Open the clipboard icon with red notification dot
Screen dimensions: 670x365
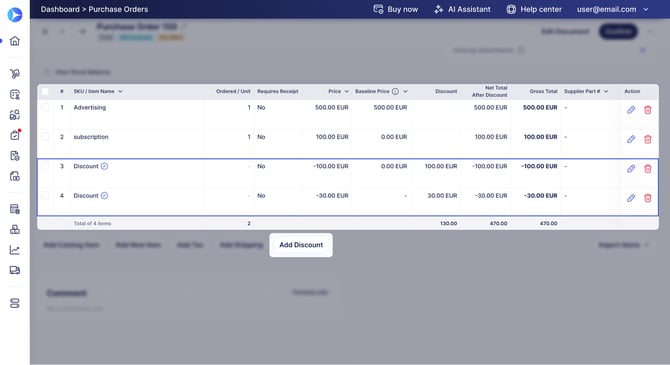click(15, 135)
